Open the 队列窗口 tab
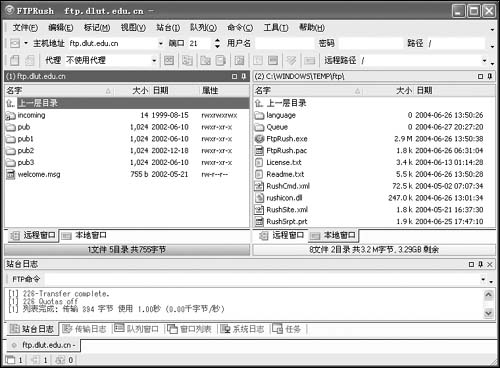Image resolution: width=500 pixels, height=368 pixels. pos(137,329)
